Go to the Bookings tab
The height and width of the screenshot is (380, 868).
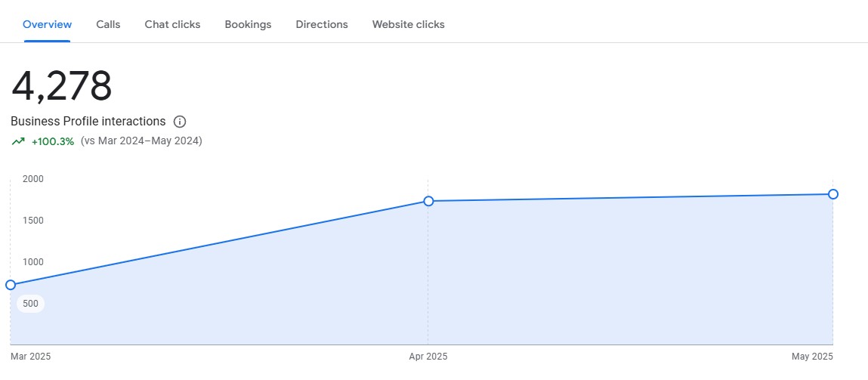point(248,24)
